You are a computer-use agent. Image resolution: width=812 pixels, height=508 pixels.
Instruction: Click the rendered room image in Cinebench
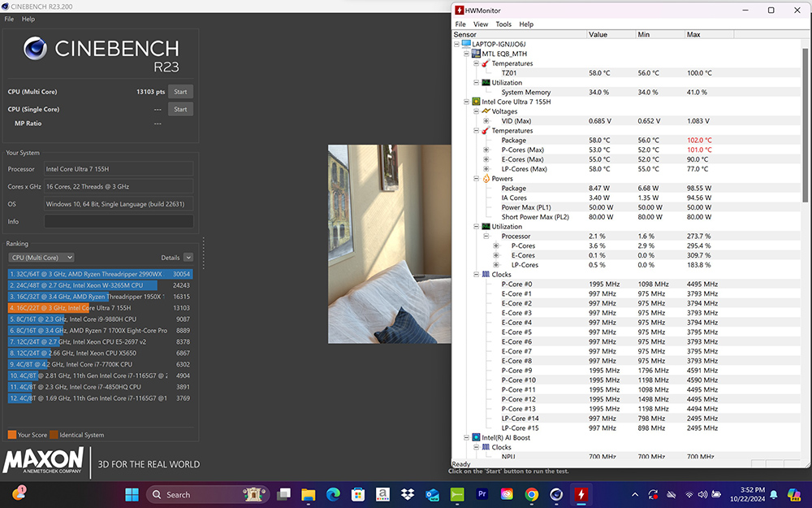tap(390, 244)
